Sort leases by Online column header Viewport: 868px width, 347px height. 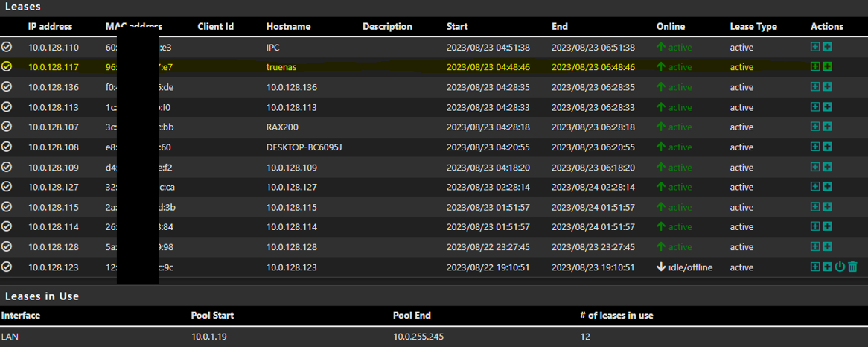pos(671,26)
